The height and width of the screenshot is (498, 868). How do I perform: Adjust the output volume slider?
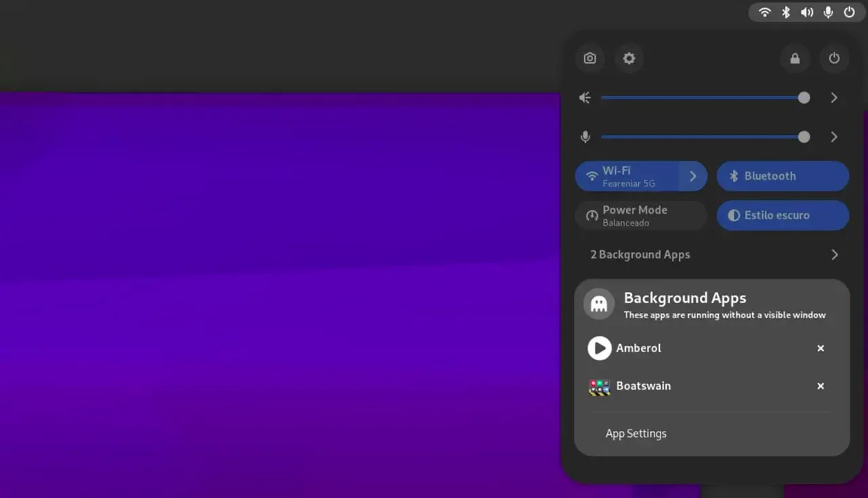[705, 98]
